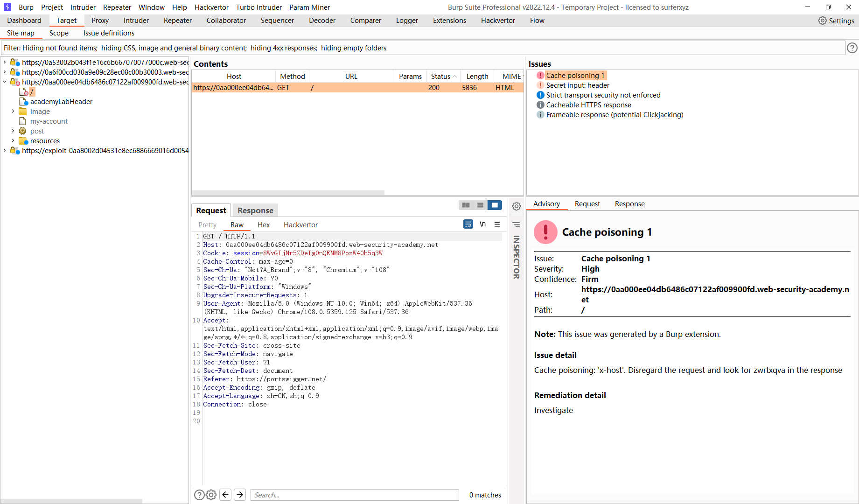Image resolution: width=859 pixels, height=504 pixels.
Task: Click Cacheable HTTPS response info icon
Action: (x=540, y=105)
